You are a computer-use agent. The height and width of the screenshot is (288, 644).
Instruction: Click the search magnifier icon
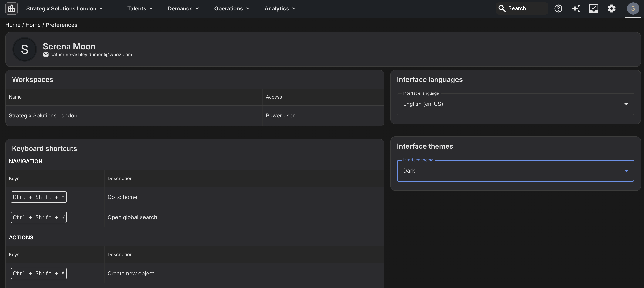(x=502, y=8)
